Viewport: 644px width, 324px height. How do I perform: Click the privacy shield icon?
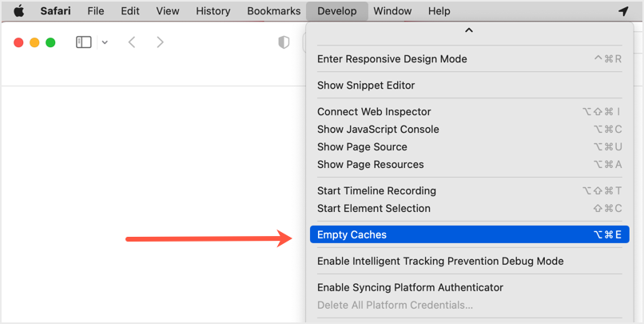[284, 42]
